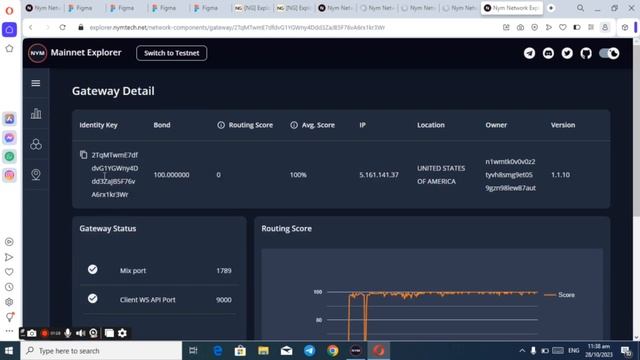This screenshot has height=360, width=640.
Task: Open Opera sidebar WhatsApp icon
Action: 9,156
